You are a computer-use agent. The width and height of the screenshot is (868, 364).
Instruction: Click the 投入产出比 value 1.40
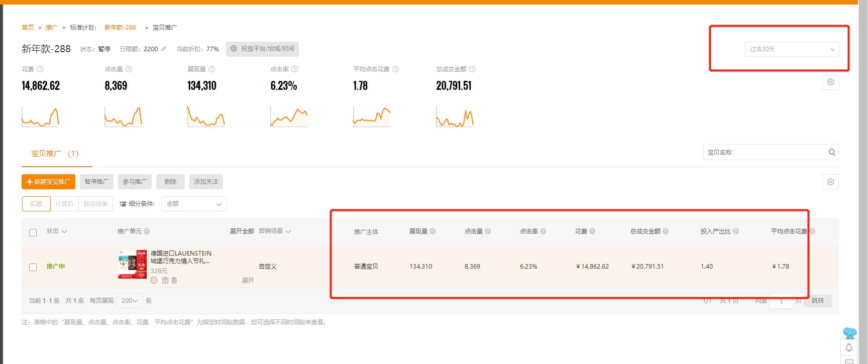(x=707, y=267)
